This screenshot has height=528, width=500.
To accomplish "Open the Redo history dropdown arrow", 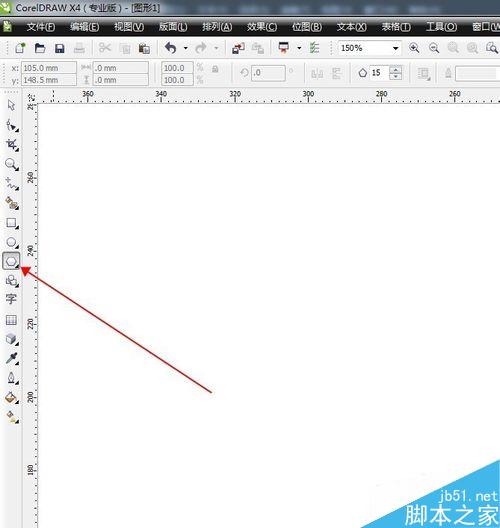I will coord(216,48).
